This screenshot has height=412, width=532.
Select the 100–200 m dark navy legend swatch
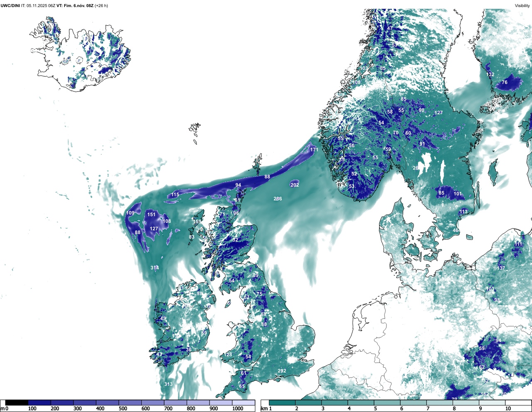[x=39, y=403]
